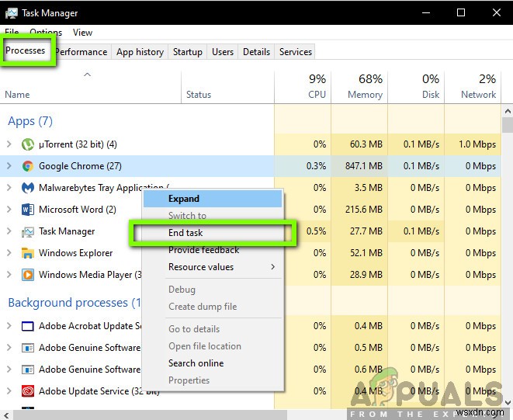Screen dimensions: 513x420
Task: Select End task in context menu
Action: click(x=213, y=233)
